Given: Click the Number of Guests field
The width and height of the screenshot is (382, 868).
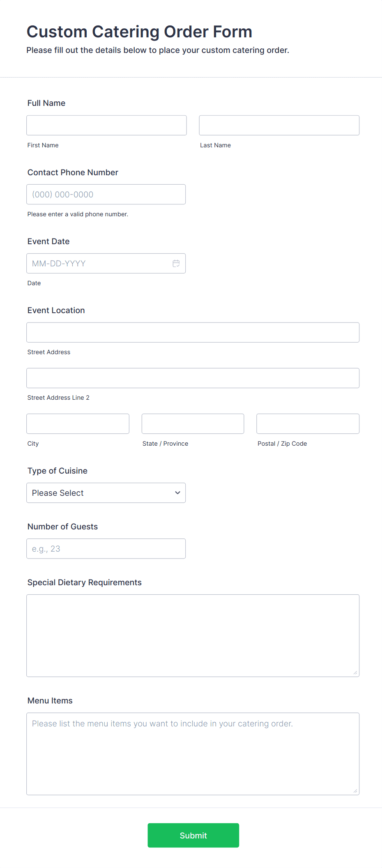Looking at the screenshot, I should click(106, 549).
